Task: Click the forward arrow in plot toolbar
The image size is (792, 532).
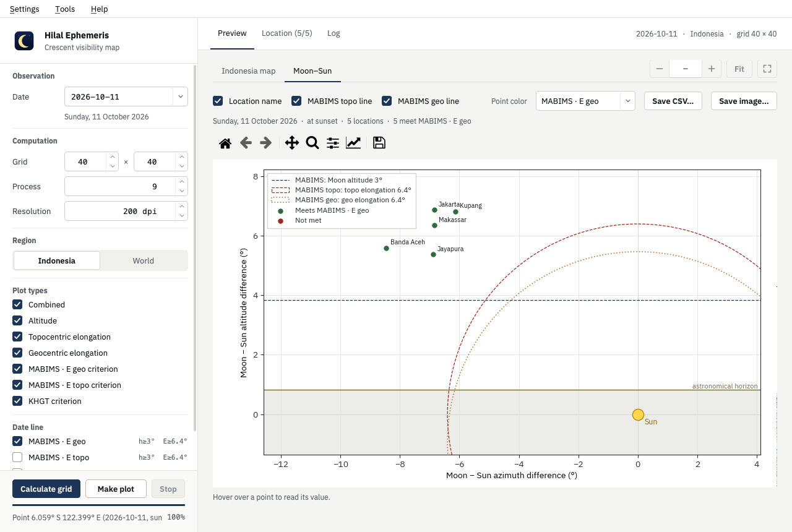Action: click(x=266, y=143)
